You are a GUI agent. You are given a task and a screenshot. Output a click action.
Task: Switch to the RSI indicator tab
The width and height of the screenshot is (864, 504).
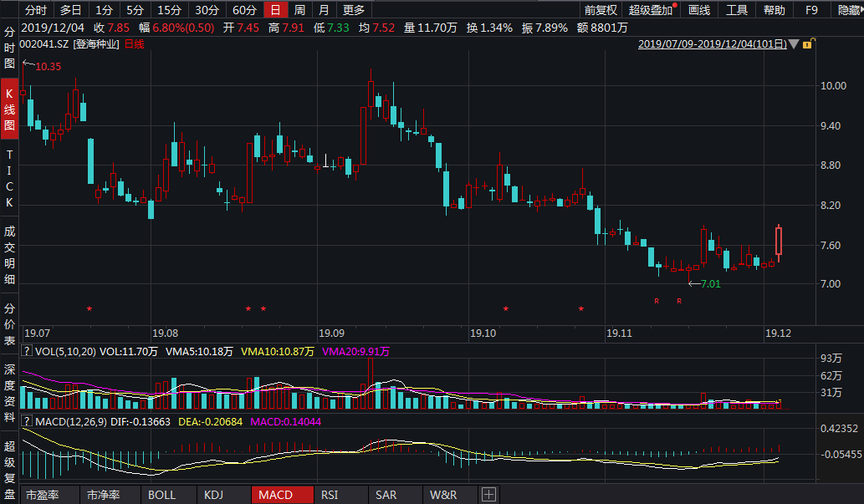tap(340, 495)
